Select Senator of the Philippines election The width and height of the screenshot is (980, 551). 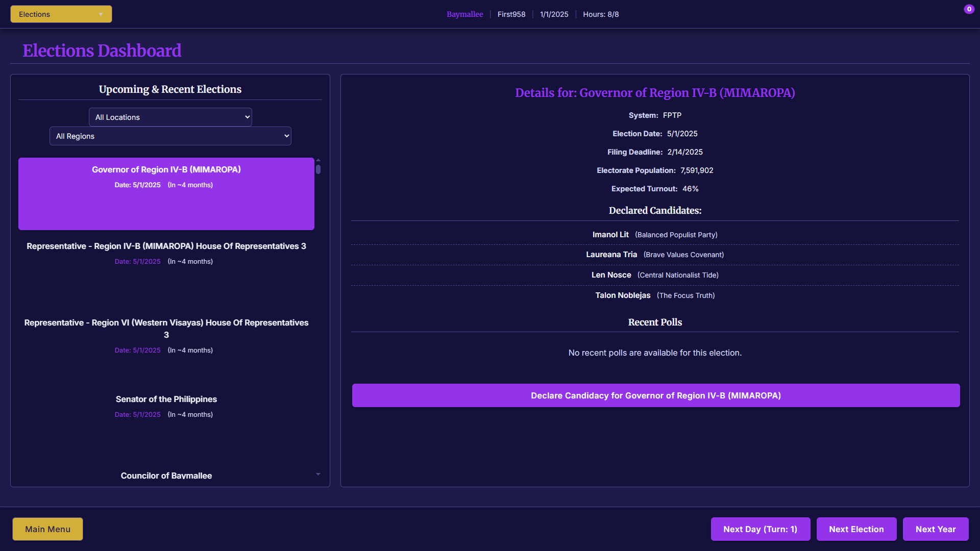pyautogui.click(x=166, y=406)
